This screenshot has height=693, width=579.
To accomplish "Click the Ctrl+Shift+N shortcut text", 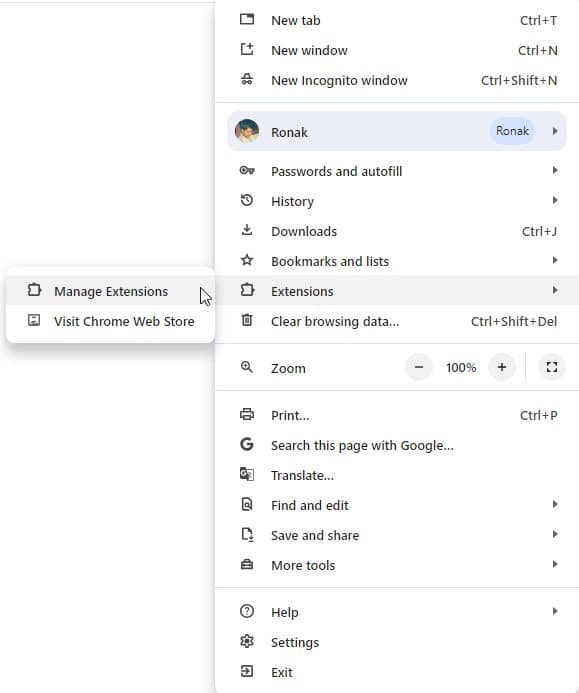I will click(x=519, y=80).
